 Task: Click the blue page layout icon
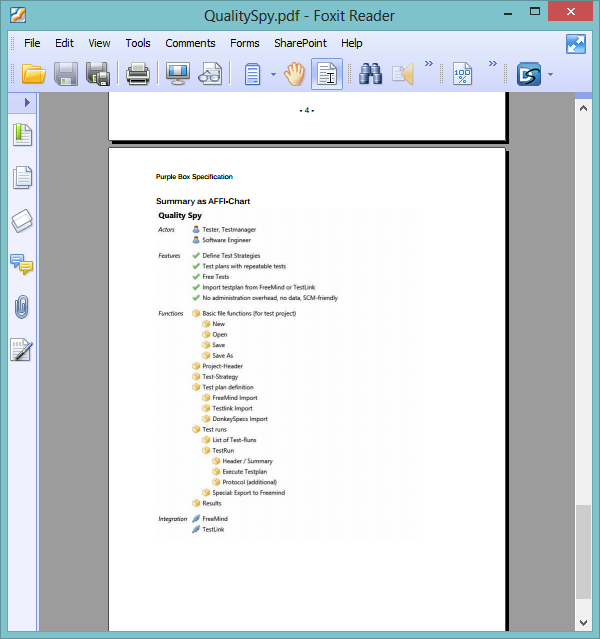[x=252, y=74]
